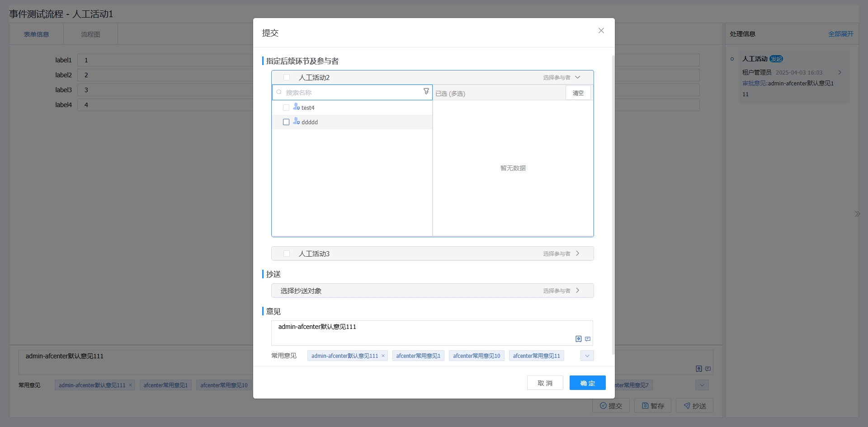The height and width of the screenshot is (427, 868).
Task: Switch to the 流程图 tab
Action: (x=91, y=34)
